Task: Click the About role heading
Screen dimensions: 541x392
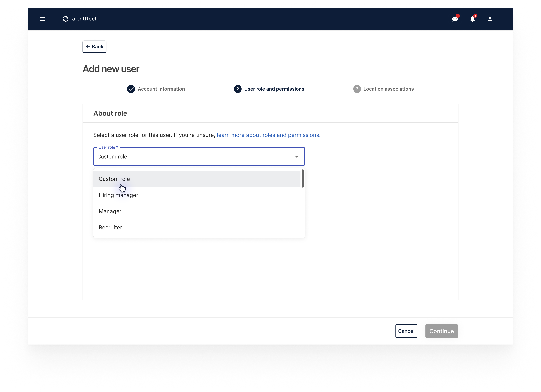Action: tap(110, 113)
